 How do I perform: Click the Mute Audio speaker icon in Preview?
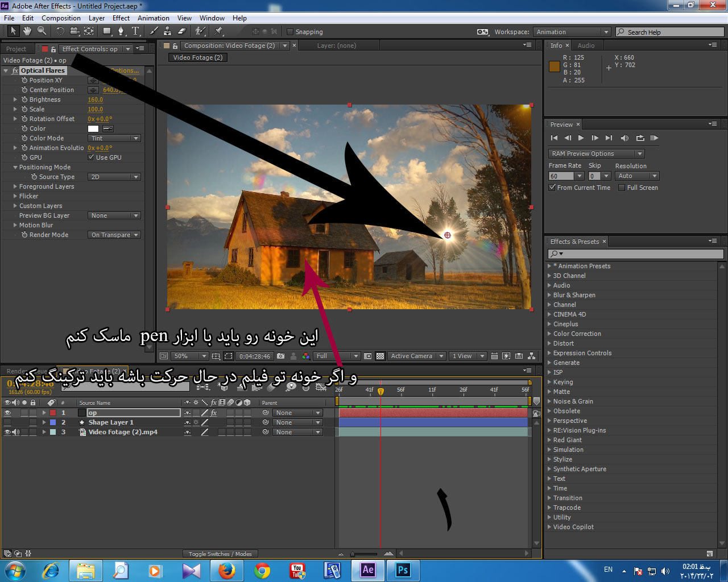pos(624,138)
